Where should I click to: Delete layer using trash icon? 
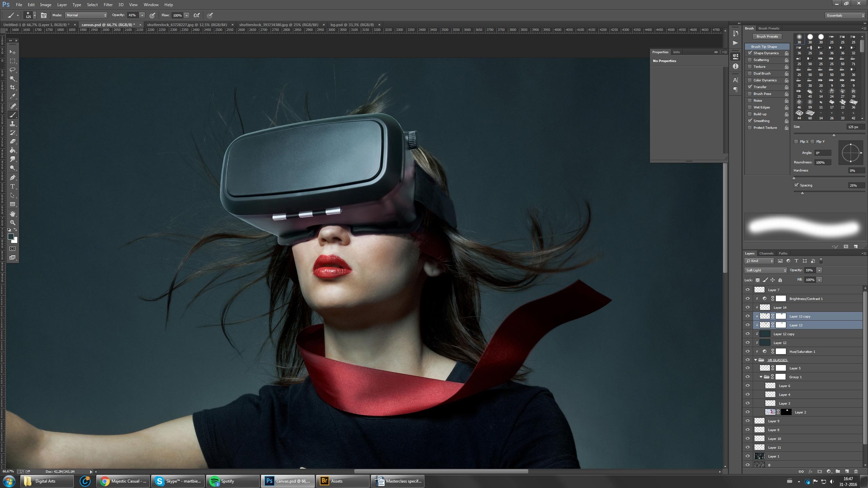click(856, 471)
